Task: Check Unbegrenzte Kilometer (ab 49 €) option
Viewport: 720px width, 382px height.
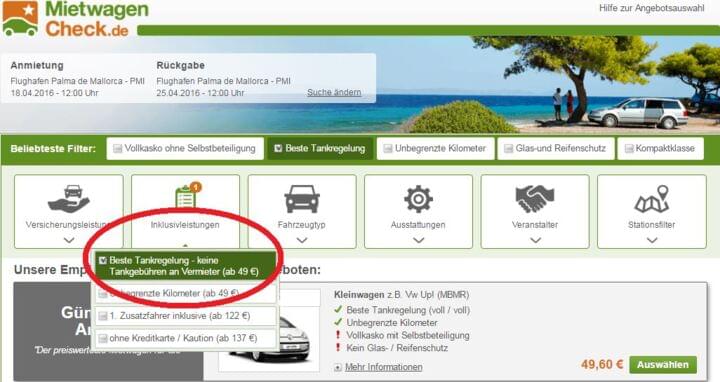Action: 186,293
